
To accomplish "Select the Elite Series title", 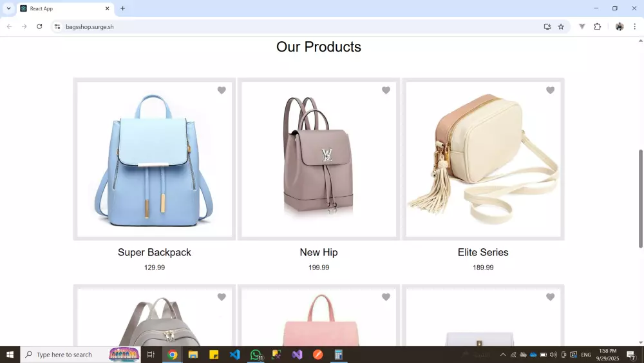I will (x=483, y=252).
